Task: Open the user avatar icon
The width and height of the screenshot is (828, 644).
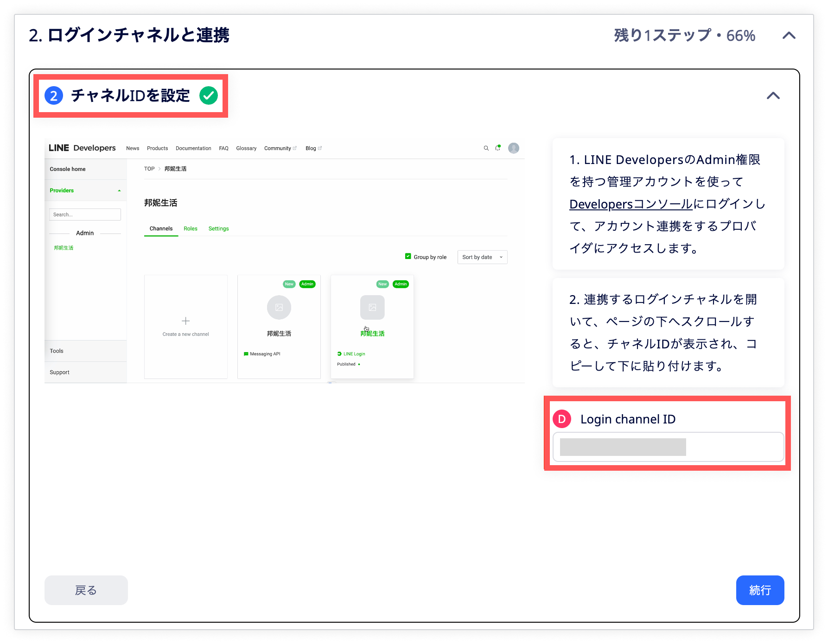Action: 514,148
